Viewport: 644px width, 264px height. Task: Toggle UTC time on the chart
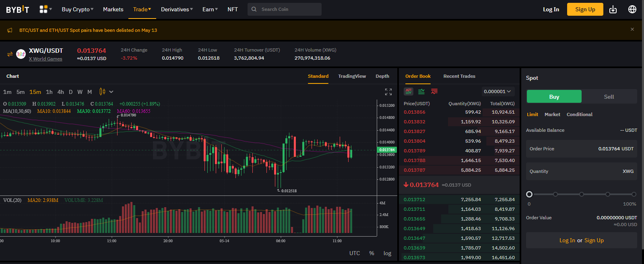point(355,253)
